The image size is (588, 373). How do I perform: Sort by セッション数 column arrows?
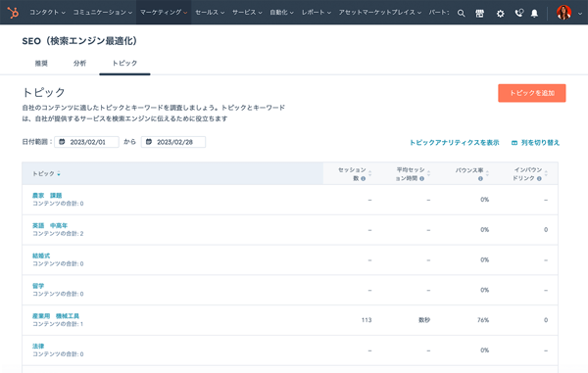(370, 173)
